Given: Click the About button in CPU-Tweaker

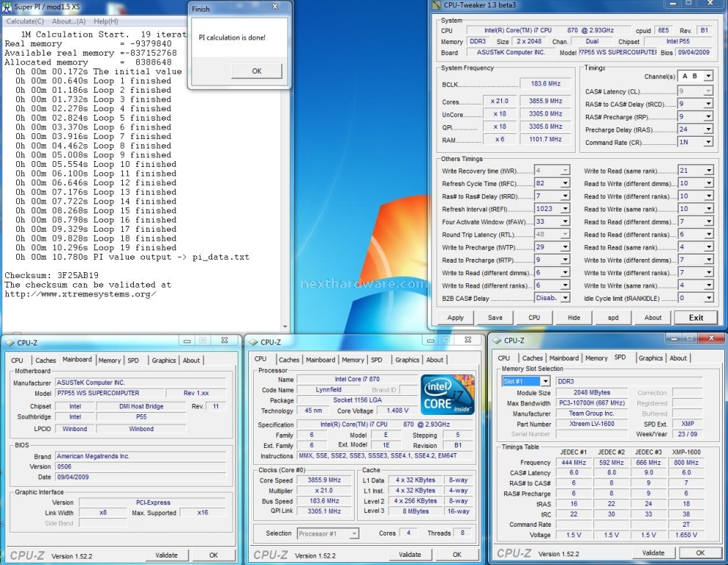Looking at the screenshot, I should [x=653, y=318].
